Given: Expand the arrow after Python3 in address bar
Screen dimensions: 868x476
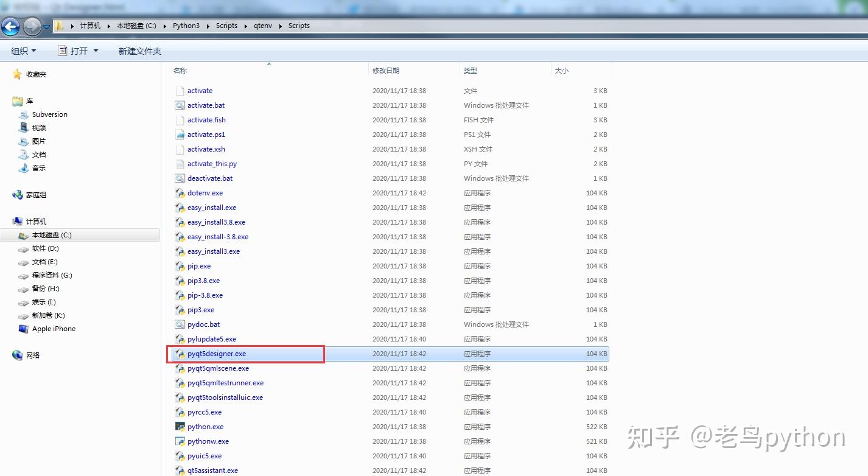Looking at the screenshot, I should click(207, 26).
